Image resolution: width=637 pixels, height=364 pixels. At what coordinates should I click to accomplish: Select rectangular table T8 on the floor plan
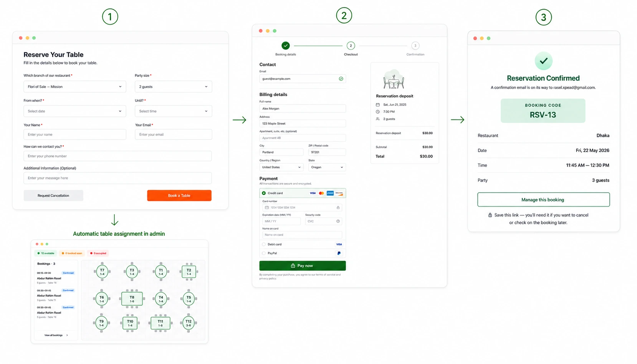[132, 299]
